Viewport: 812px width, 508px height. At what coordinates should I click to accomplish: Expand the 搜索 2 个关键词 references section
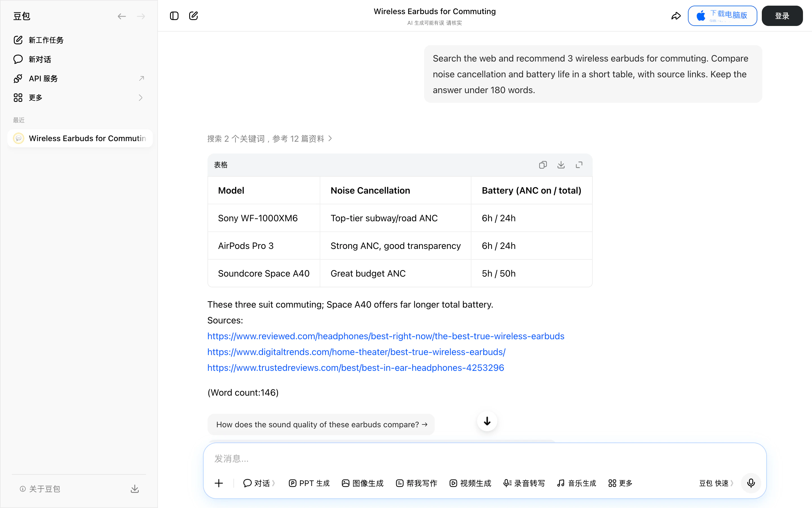[x=270, y=139]
